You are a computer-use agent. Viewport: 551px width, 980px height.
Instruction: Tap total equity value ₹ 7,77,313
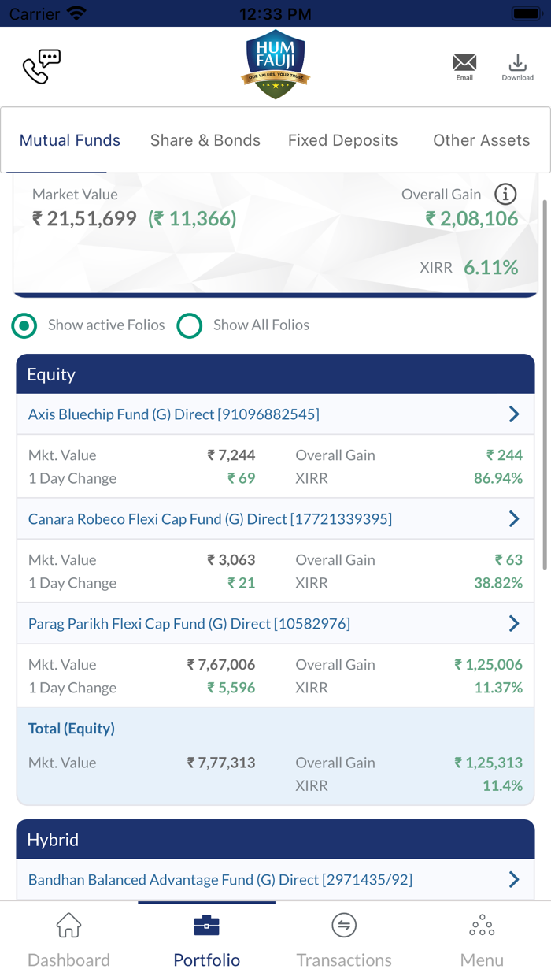[x=221, y=763]
